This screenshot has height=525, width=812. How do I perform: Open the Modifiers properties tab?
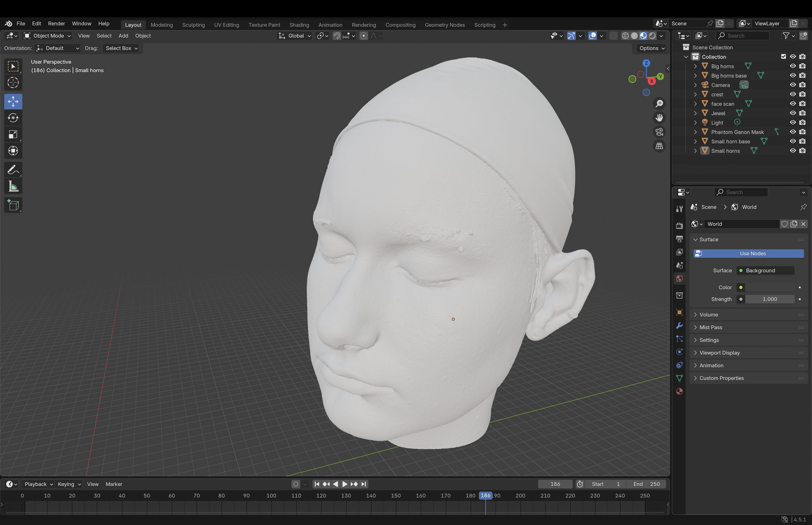coord(679,326)
